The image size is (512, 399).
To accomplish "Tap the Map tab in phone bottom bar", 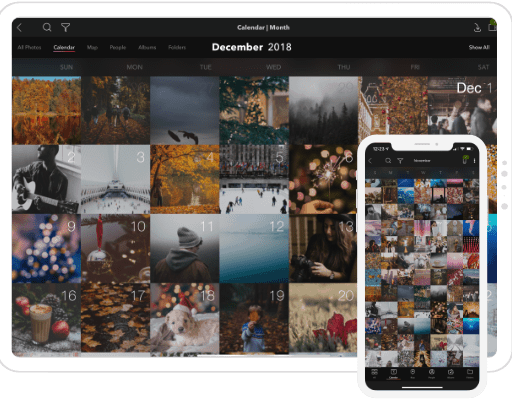I will (413, 373).
